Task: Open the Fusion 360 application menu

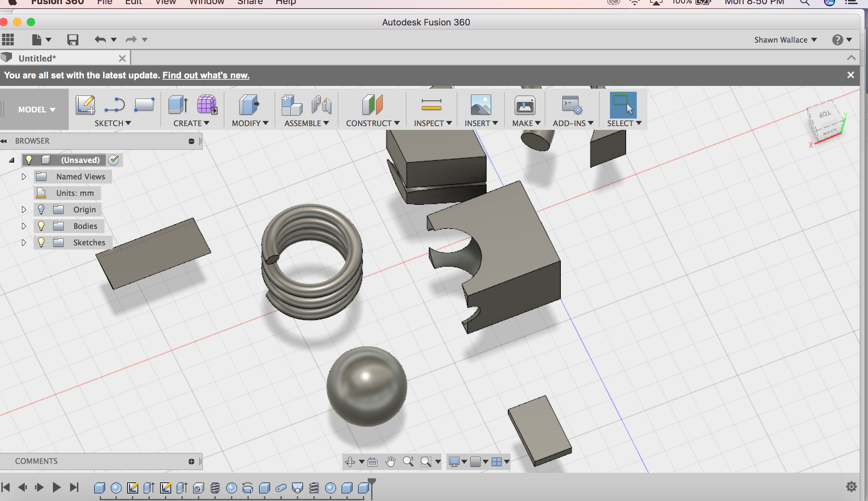Action: (57, 2)
